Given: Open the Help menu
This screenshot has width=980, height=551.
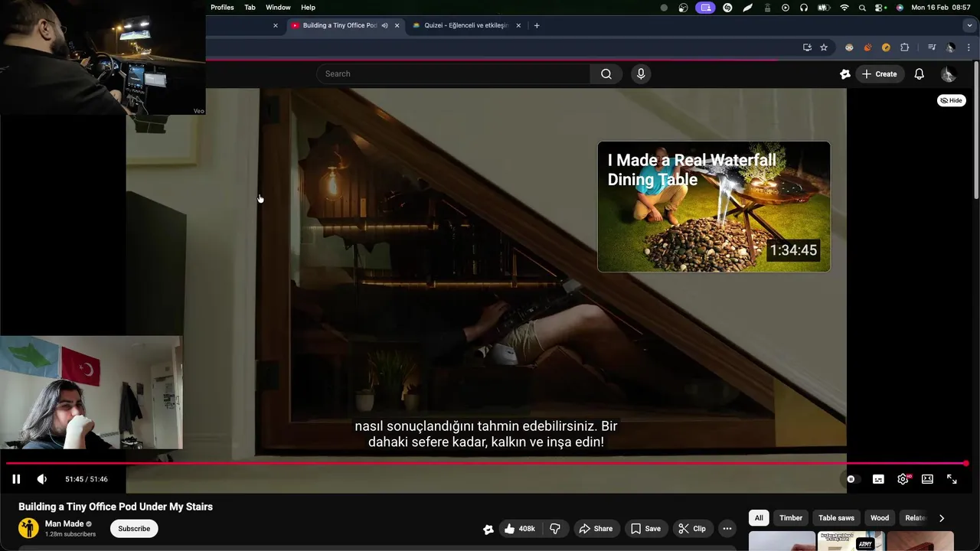Looking at the screenshot, I should point(308,8).
